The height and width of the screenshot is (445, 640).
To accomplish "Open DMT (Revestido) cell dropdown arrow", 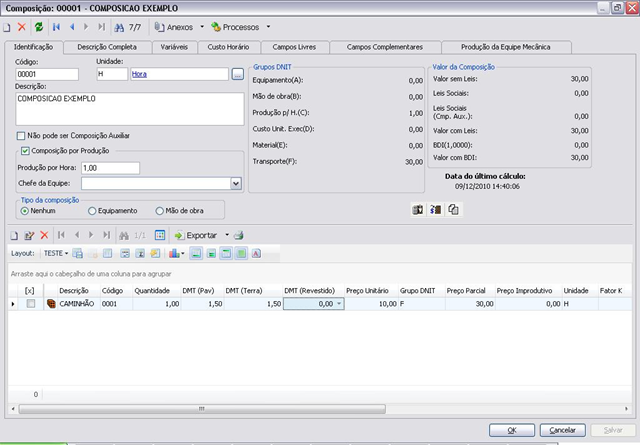I will coord(339,304).
